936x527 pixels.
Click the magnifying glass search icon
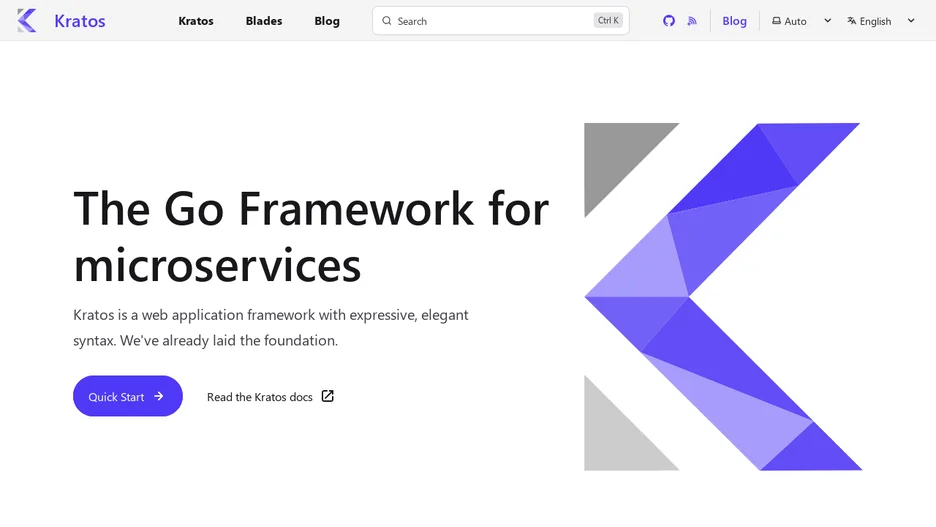point(387,21)
